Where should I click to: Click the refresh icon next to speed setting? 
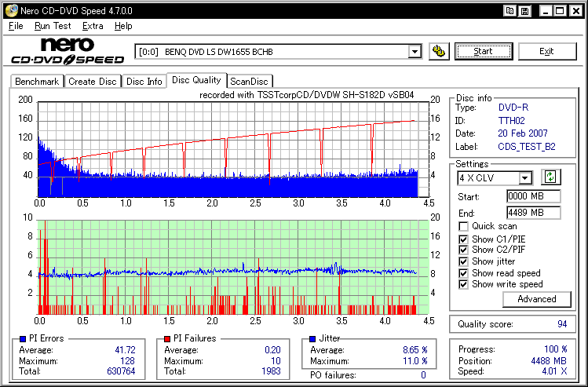click(x=550, y=177)
